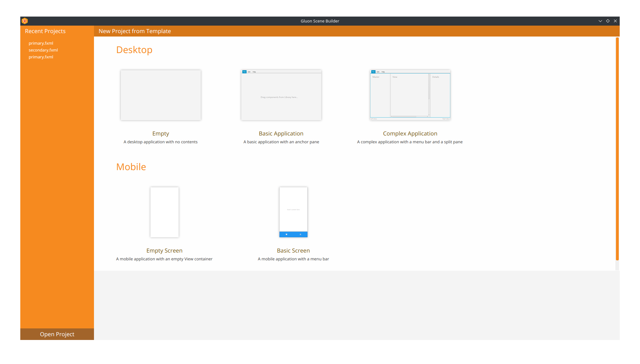Viewport: 640px width, 364px height.
Task: Click the Basic Screen template title
Action: [293, 250]
